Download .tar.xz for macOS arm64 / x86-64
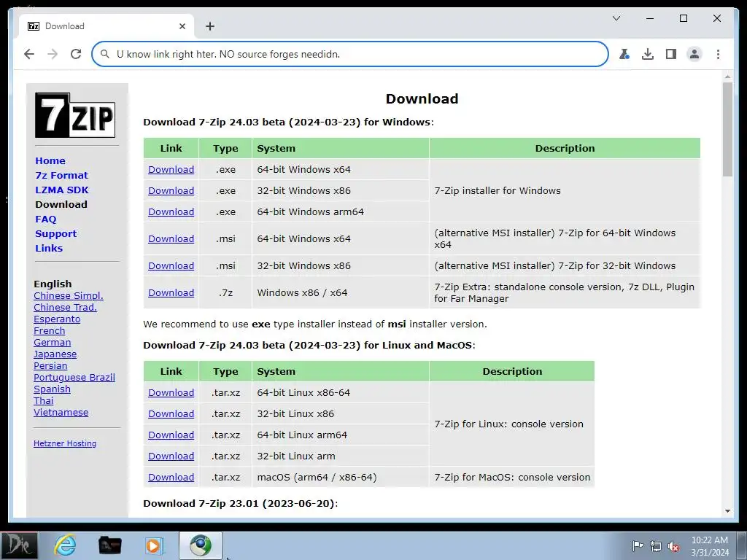Image resolution: width=747 pixels, height=560 pixels. (x=171, y=477)
